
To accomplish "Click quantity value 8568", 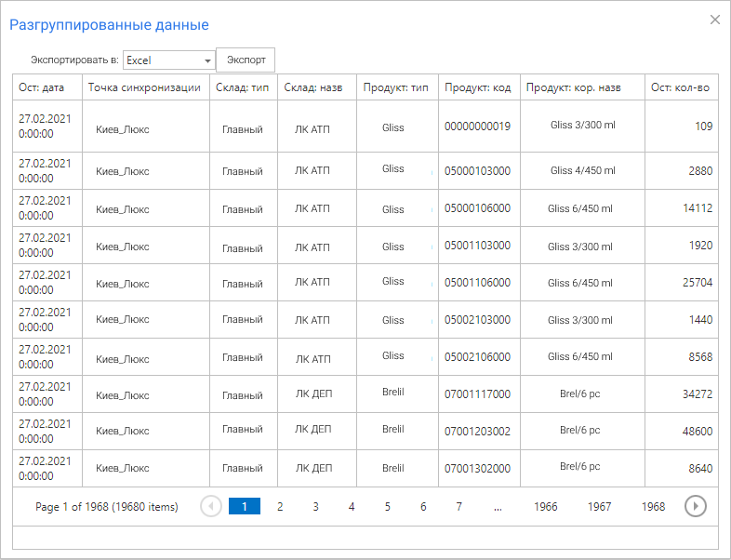I will 700,357.
